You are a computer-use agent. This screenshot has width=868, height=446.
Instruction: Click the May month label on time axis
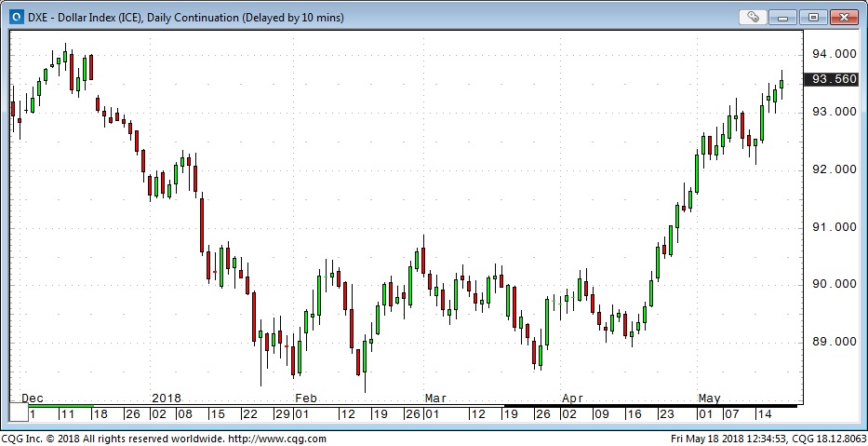click(x=709, y=398)
